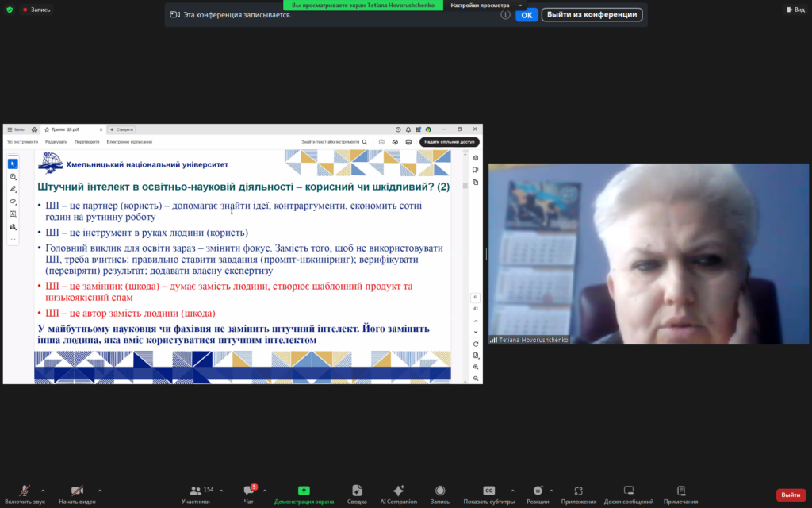Viewport: 812px width, 508px height.
Task: Click the green Демонстрация экрана share icon
Action: pyautogui.click(x=304, y=492)
